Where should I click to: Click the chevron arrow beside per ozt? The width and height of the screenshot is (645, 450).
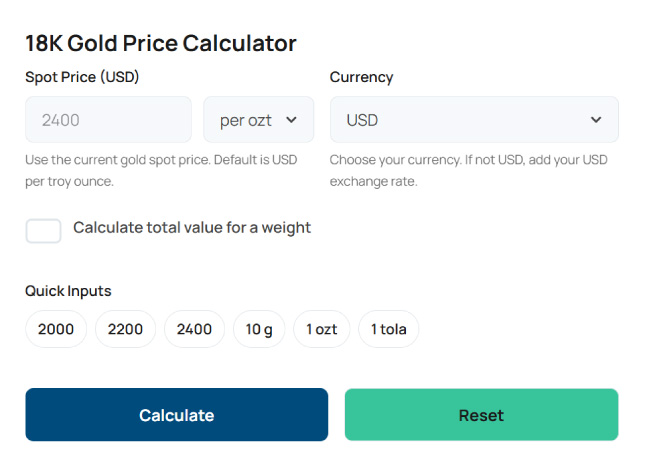point(292,120)
